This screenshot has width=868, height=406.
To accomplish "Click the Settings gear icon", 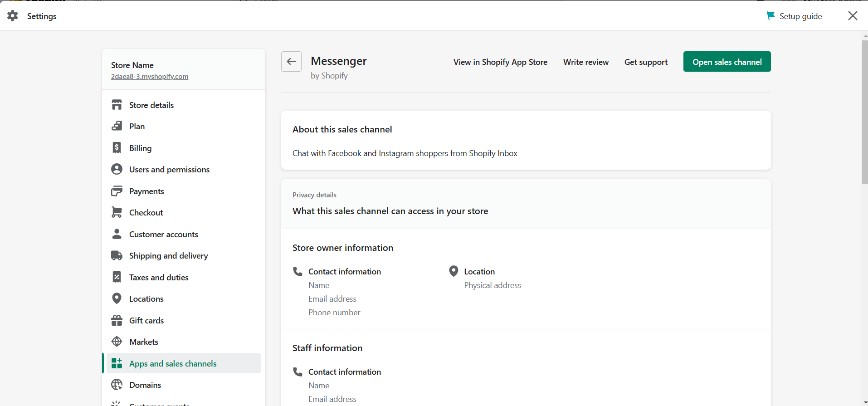I will coord(13,16).
